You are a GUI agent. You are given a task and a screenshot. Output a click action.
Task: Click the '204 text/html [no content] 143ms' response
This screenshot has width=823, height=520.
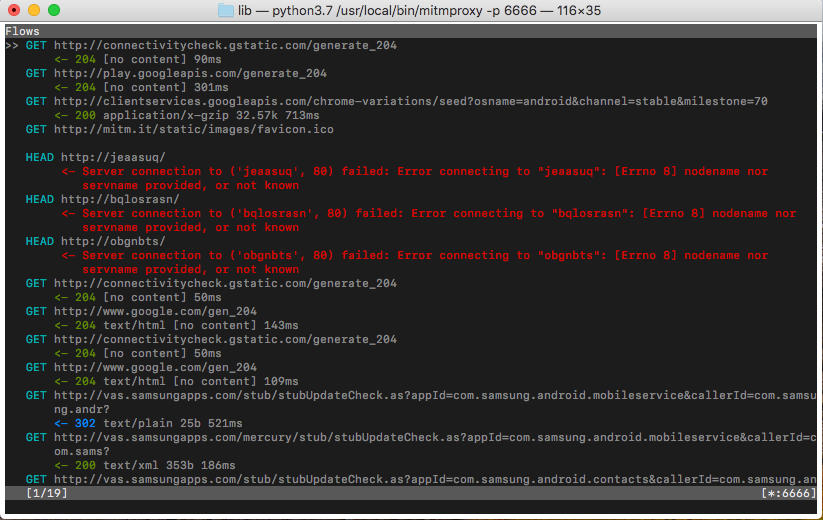[x=176, y=325]
